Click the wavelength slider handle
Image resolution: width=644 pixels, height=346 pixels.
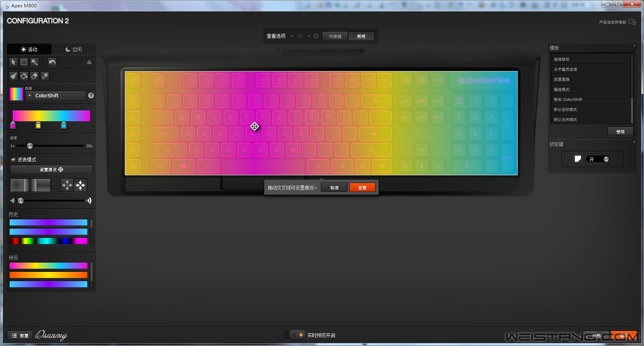pos(20,200)
